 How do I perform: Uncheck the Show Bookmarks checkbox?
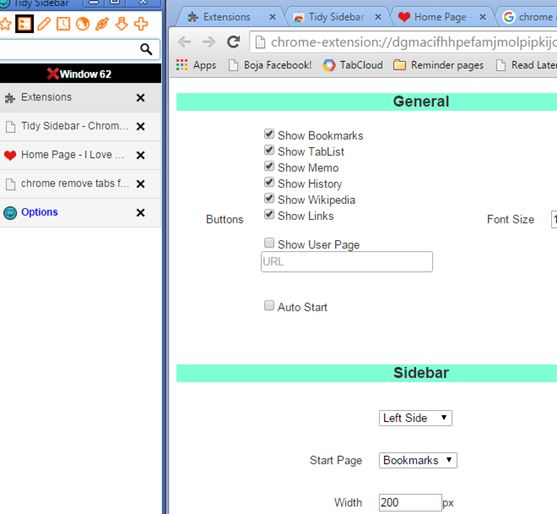[269, 134]
